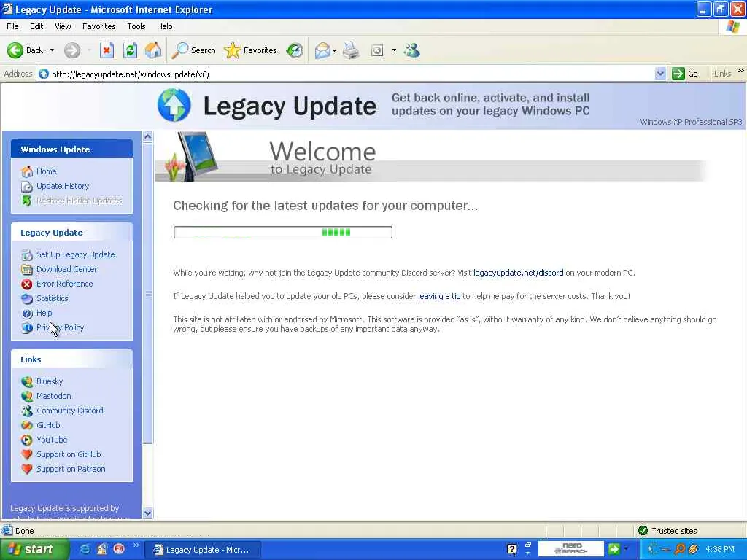
Task: Open the Search pane in the toolbar
Action: point(194,50)
